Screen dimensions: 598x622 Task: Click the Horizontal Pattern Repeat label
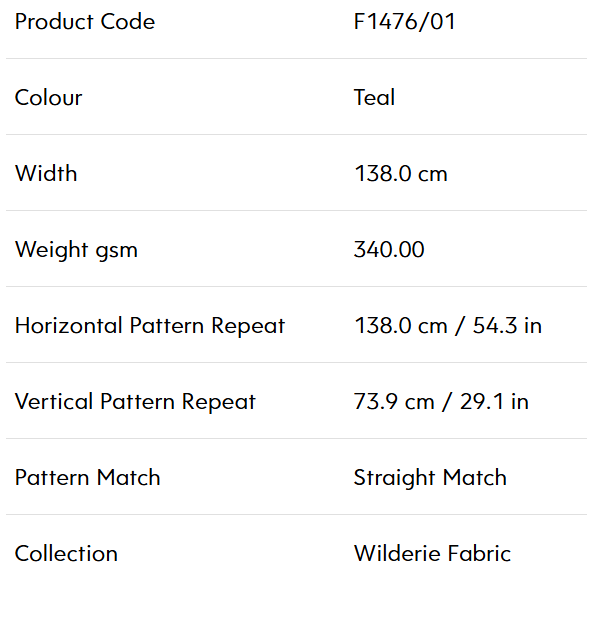pos(150,326)
